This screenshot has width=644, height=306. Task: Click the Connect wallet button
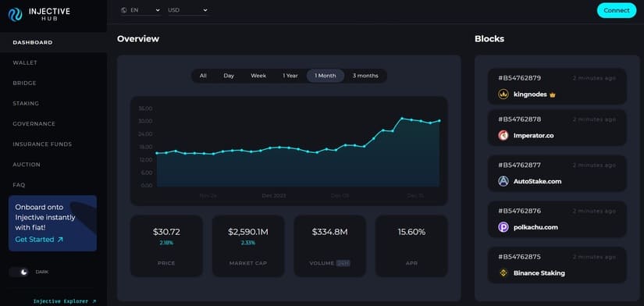pos(616,10)
